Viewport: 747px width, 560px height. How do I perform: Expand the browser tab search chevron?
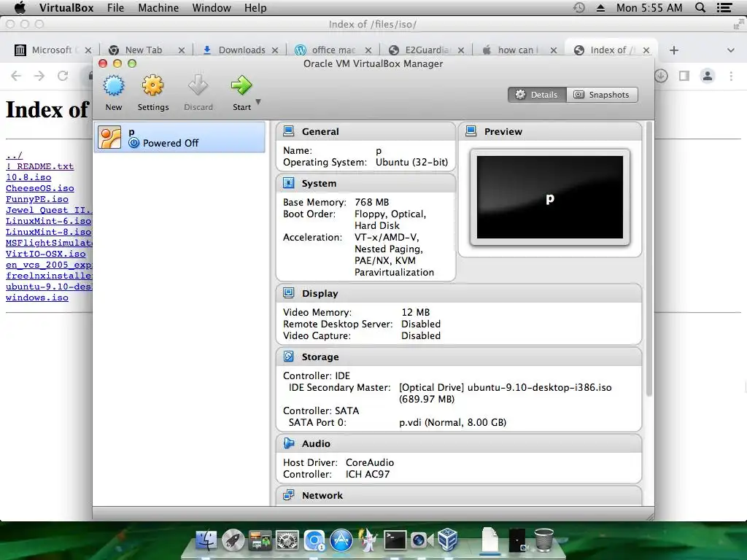731,50
